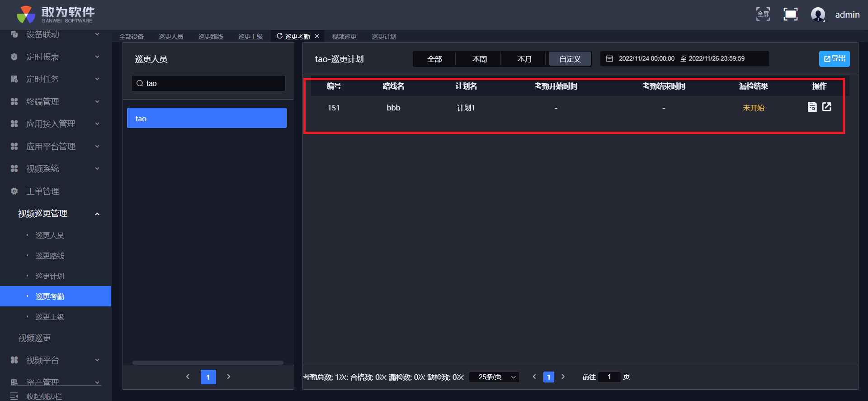Click page 1 in personnel list pagination
Screen dimensions: 868x401
(208, 377)
